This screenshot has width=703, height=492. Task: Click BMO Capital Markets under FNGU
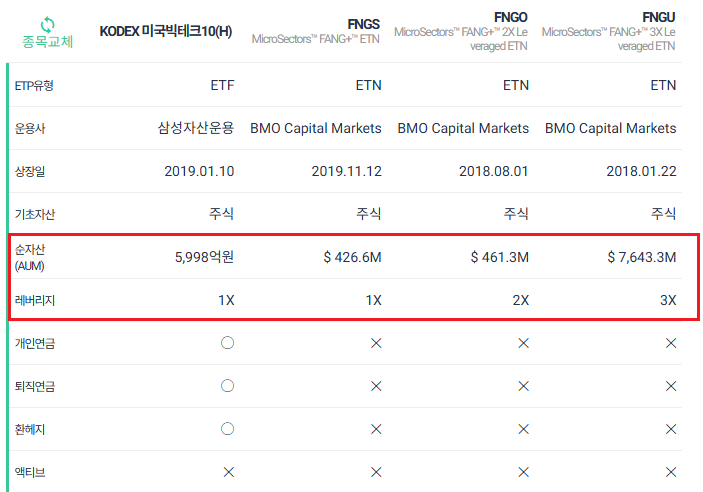611,128
